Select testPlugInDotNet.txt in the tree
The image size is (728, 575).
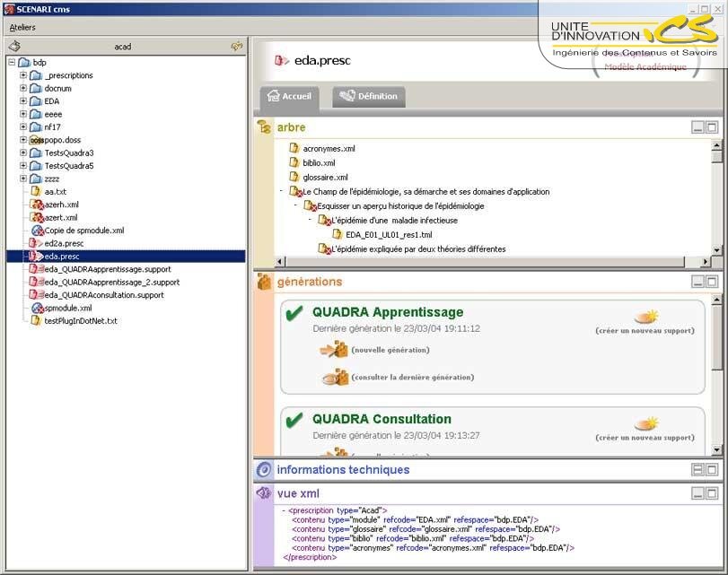coord(80,320)
